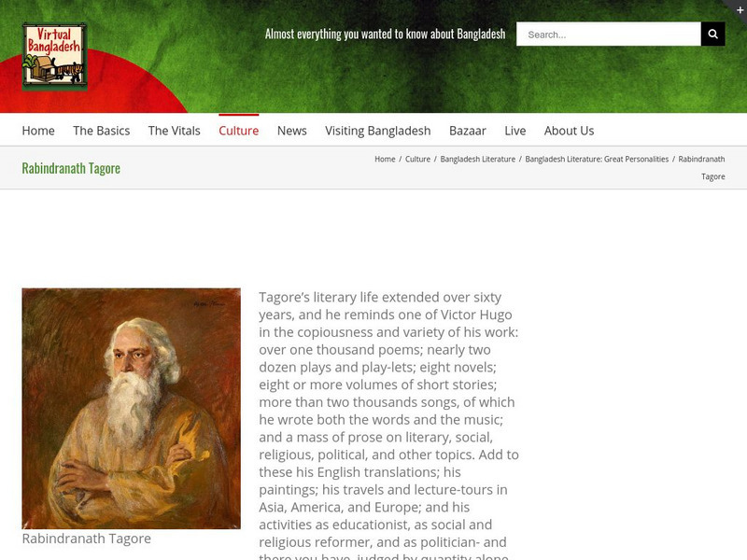Image resolution: width=747 pixels, height=560 pixels.
Task: Click the site tagline about Bangladesh
Action: point(385,34)
